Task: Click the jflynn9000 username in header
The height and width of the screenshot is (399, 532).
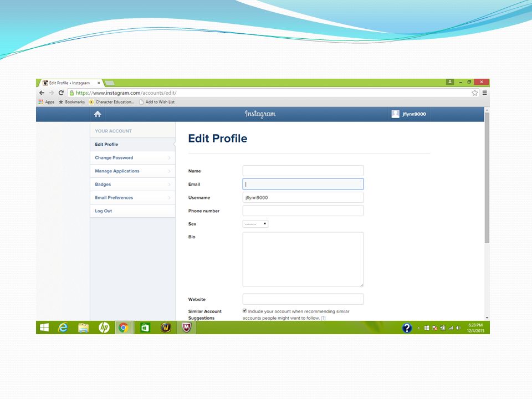Action: pos(415,114)
